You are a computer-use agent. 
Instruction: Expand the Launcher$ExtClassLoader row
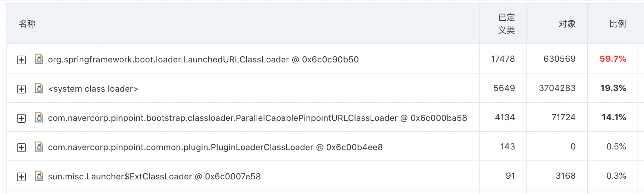click(x=21, y=177)
